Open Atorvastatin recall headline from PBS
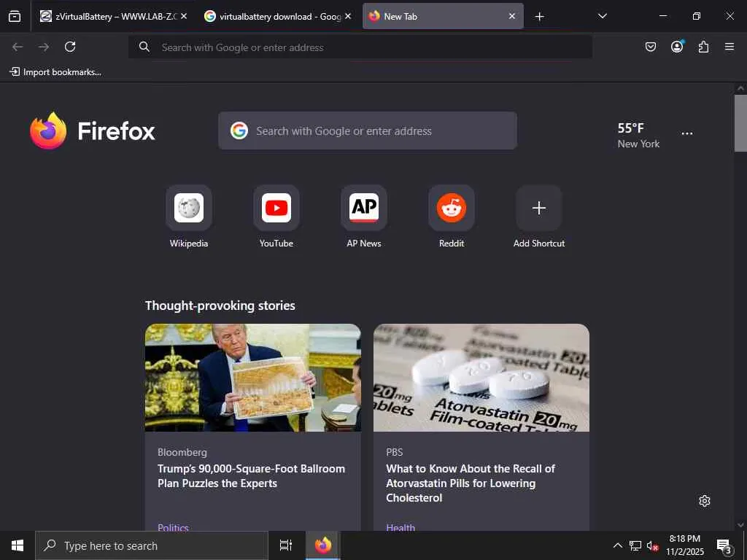Screen dimensions: 747x560 471,483
